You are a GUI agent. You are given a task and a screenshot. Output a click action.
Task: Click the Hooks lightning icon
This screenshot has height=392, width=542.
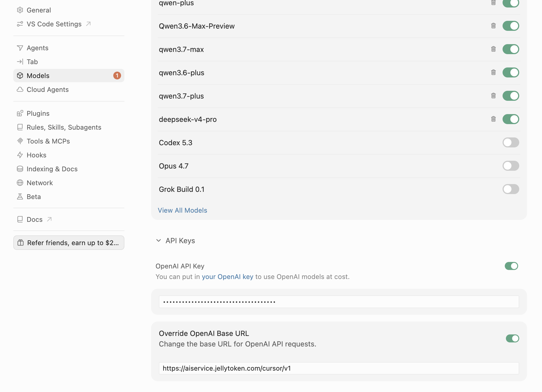(20, 155)
